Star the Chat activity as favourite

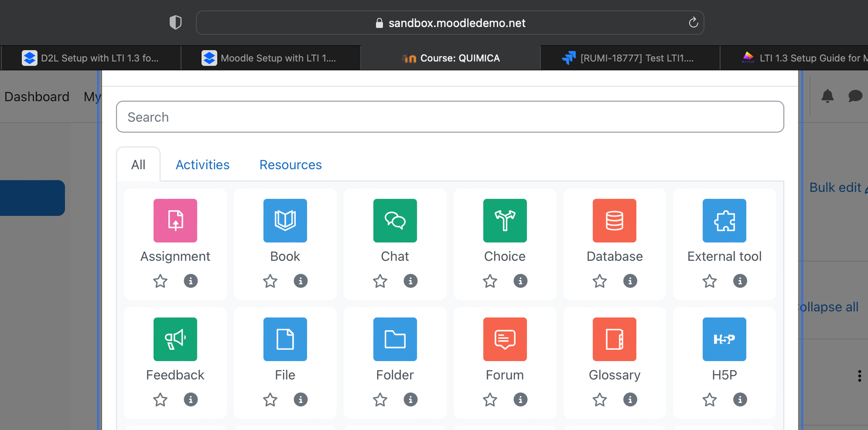pyautogui.click(x=380, y=281)
